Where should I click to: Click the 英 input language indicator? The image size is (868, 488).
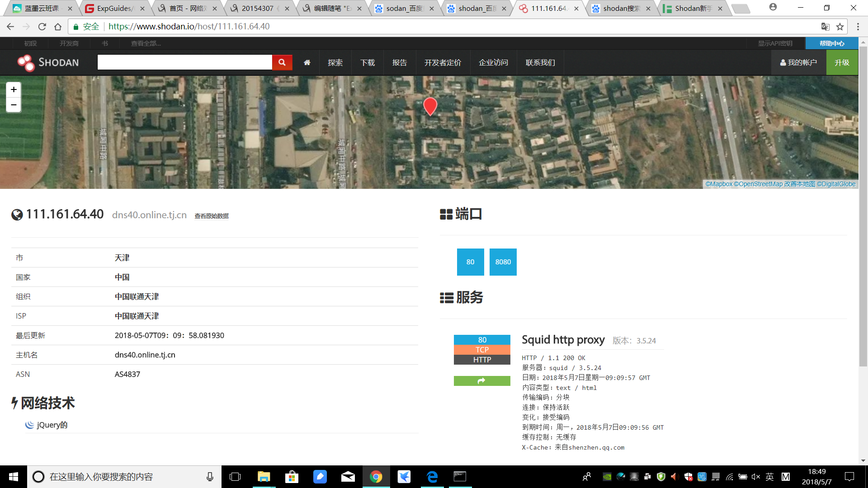point(770,477)
